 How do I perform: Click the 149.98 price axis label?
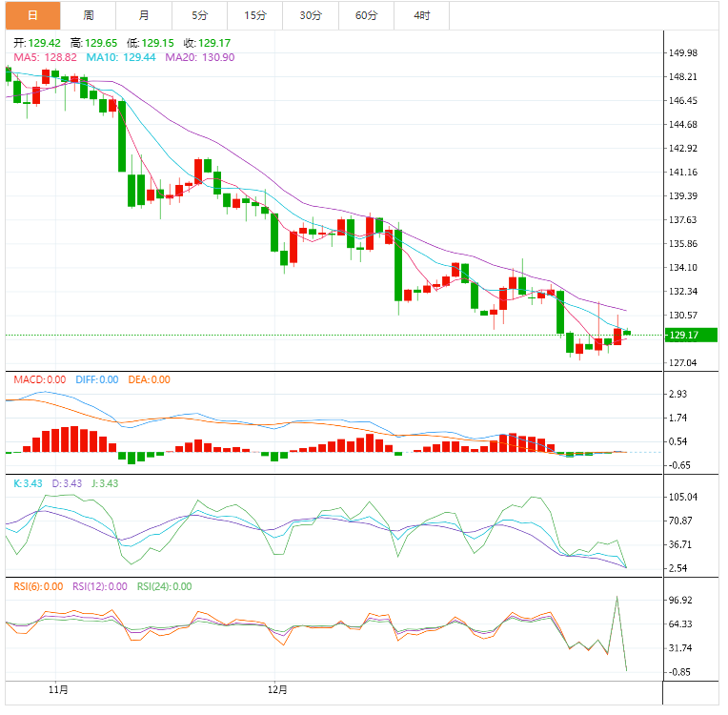[682, 53]
